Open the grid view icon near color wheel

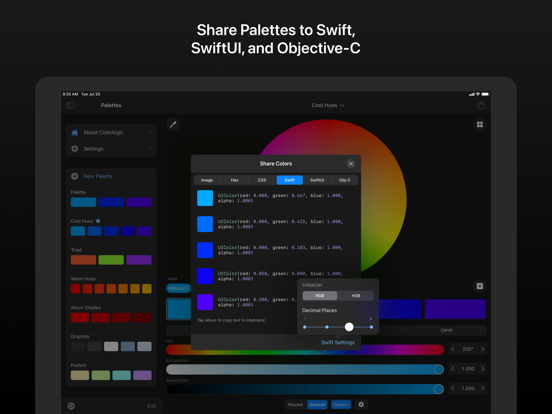pos(479,125)
